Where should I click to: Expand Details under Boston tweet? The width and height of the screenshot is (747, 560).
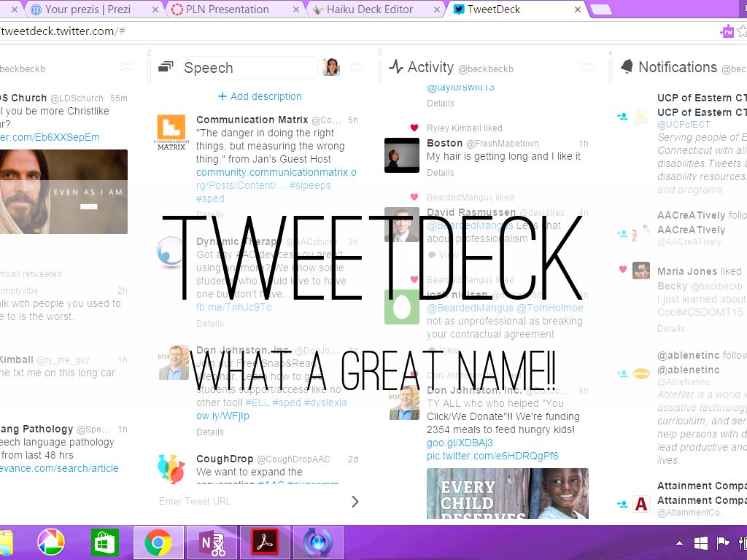tap(441, 173)
